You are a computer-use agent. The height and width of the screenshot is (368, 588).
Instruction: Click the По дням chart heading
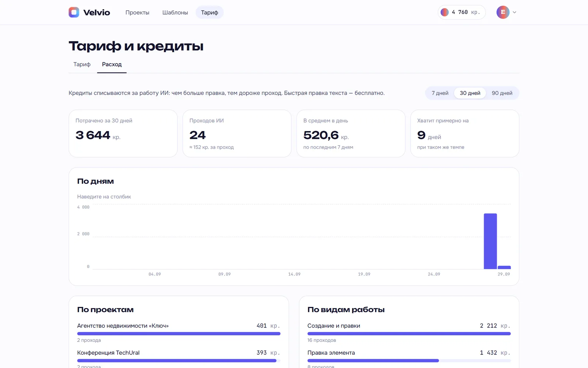(x=96, y=181)
